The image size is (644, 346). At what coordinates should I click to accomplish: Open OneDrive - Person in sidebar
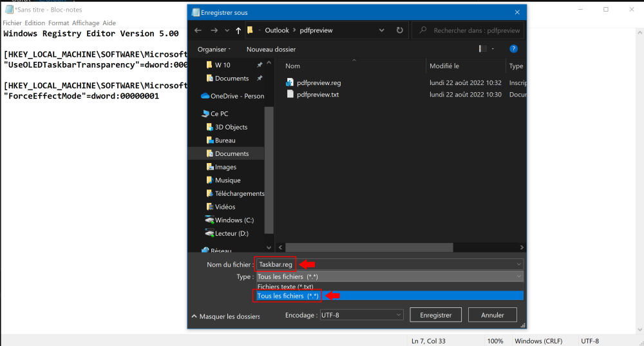(232, 96)
